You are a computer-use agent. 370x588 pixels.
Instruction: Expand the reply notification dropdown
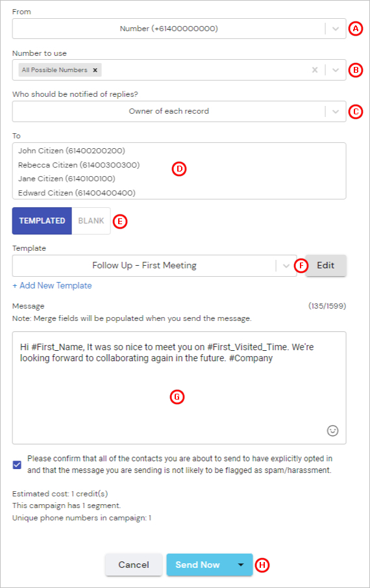click(336, 111)
